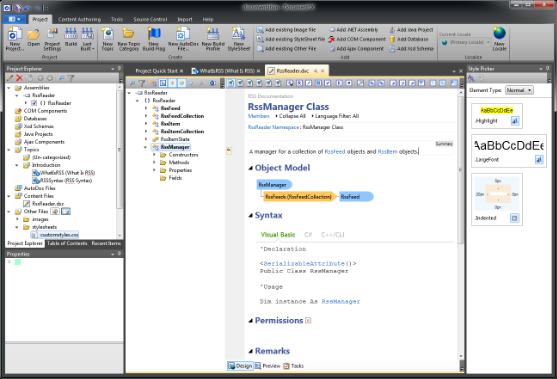Add .NET Assembly from ribbon
Viewport: 557px width, 379px height.
[x=353, y=30]
